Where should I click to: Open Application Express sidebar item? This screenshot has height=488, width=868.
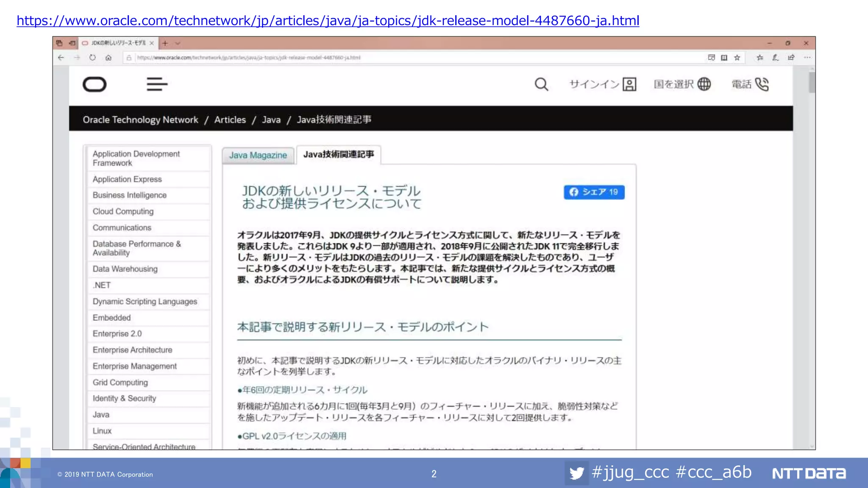click(148, 179)
